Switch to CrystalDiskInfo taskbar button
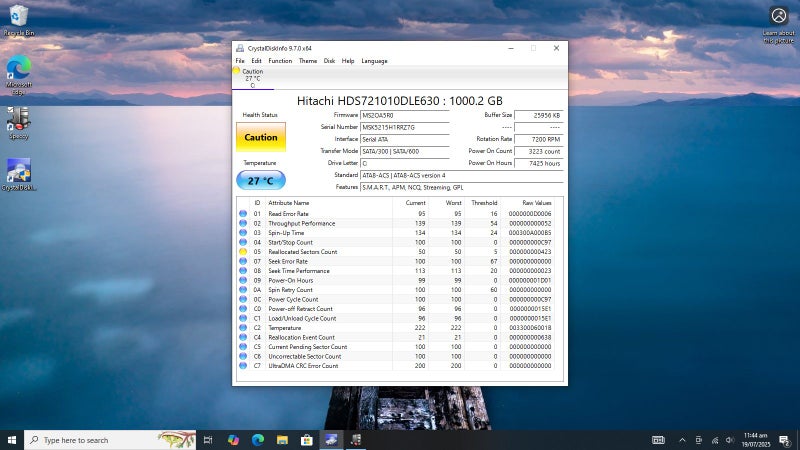 [331, 440]
